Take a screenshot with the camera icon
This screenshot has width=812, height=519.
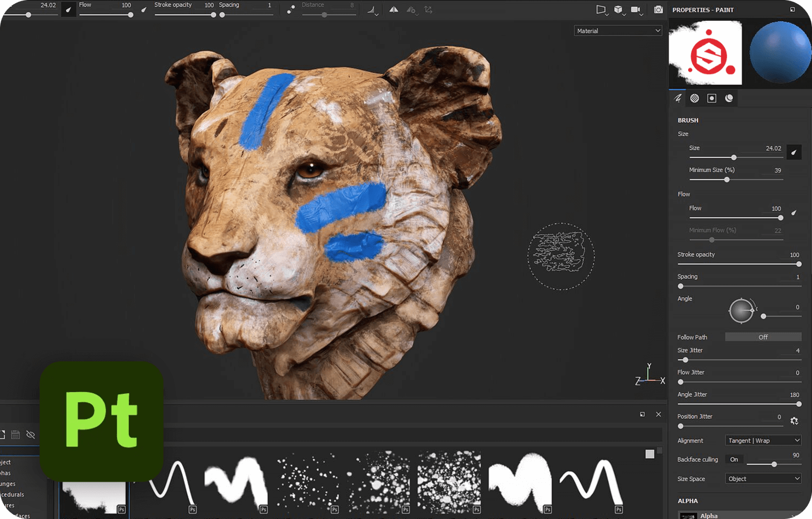pos(658,10)
